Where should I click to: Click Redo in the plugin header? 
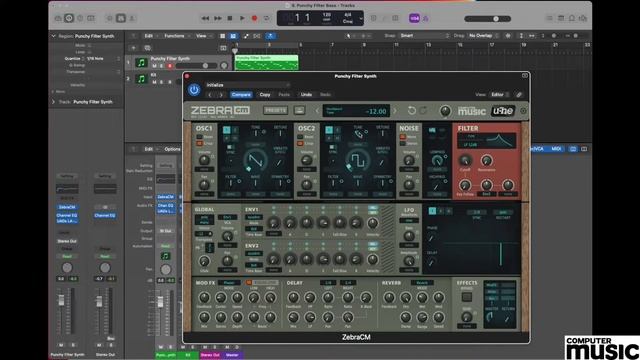pos(325,95)
